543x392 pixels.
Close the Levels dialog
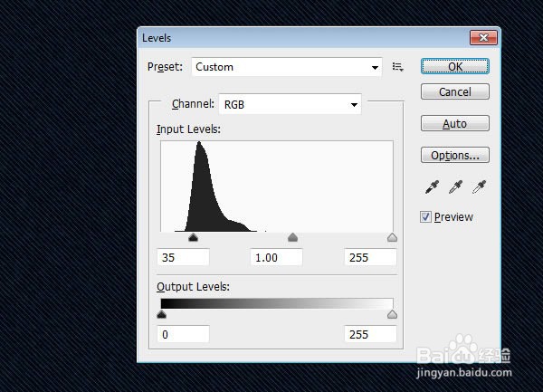coord(483,37)
